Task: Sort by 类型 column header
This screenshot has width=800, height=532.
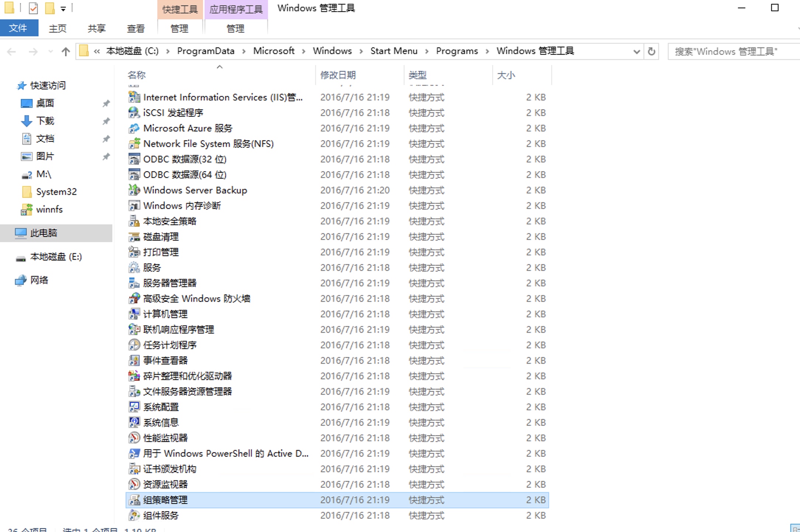Action: click(x=448, y=75)
